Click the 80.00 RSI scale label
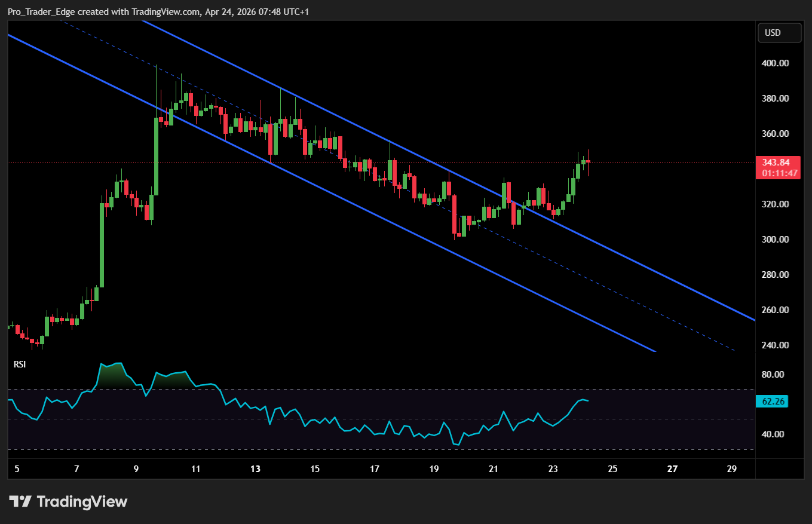 tap(774, 375)
